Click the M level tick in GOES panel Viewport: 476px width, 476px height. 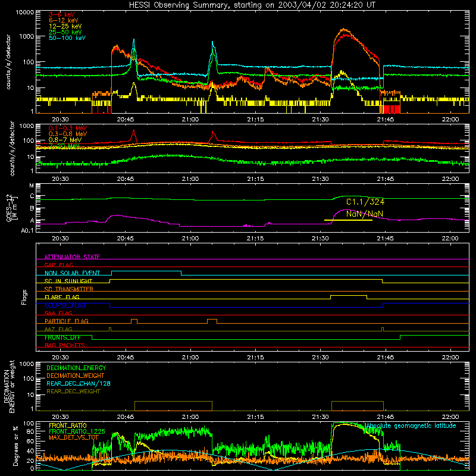(x=32, y=186)
